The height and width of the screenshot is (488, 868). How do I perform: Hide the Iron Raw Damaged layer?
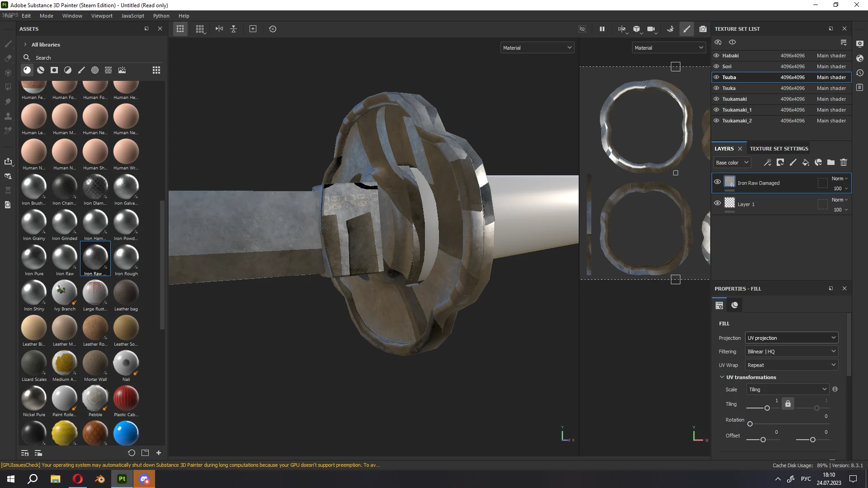point(717,182)
